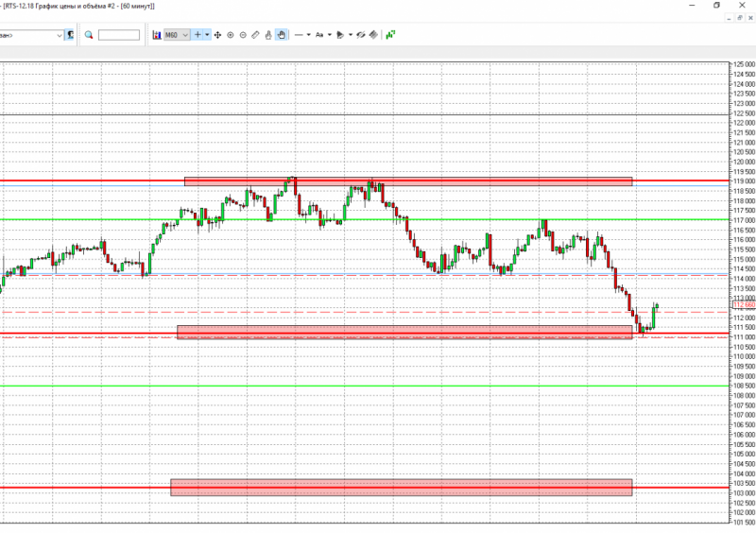This screenshot has height=533, width=756.
Task: Select the arrow marker drawing tool
Action: click(x=340, y=35)
